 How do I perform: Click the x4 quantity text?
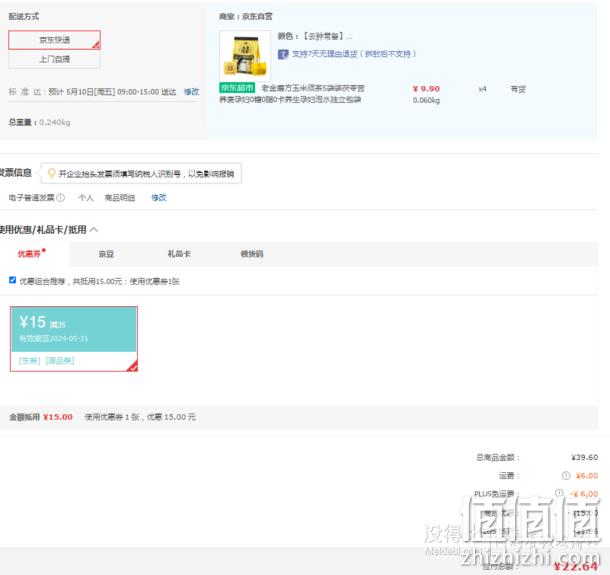[x=482, y=89]
